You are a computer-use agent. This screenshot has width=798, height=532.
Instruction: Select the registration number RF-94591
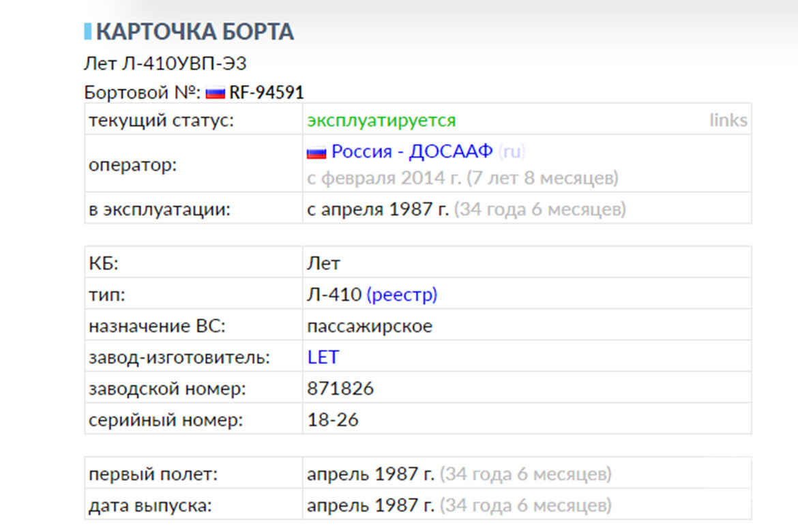click(267, 93)
